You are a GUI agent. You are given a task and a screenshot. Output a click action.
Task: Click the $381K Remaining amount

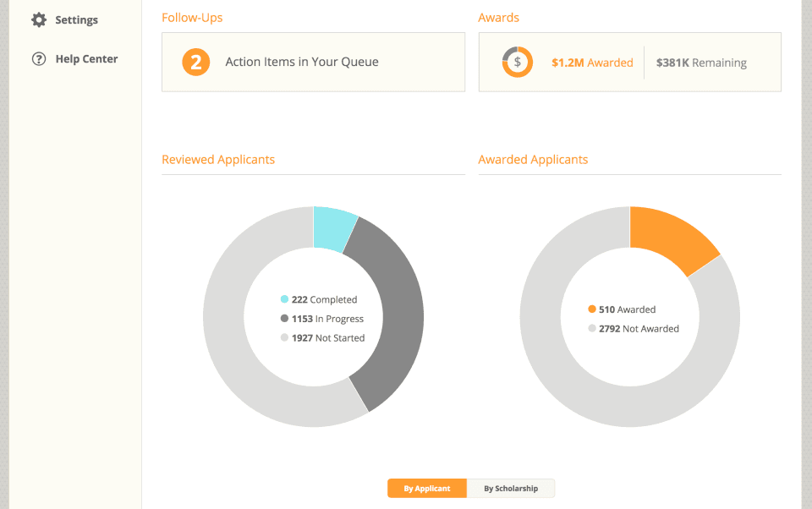pyautogui.click(x=701, y=63)
